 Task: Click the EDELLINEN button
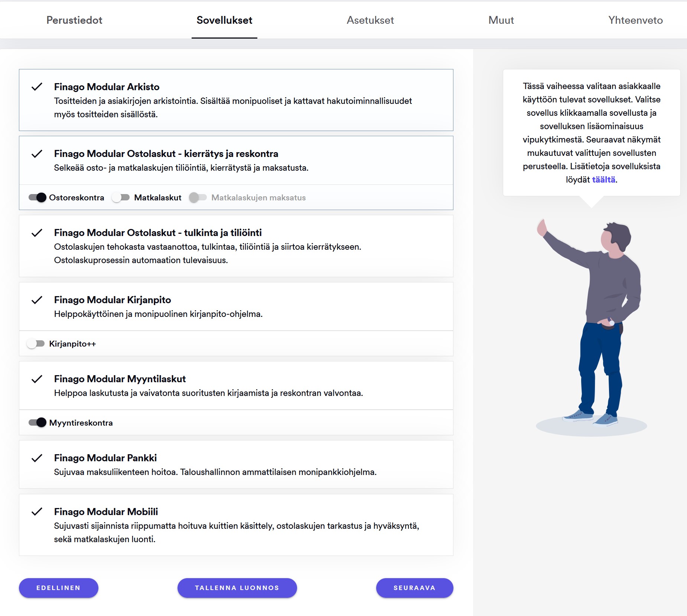59,588
